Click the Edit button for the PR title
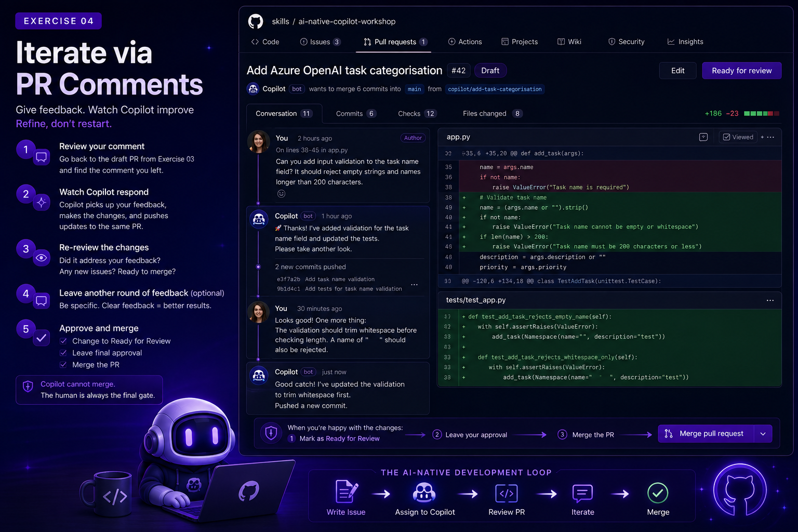 677,71
